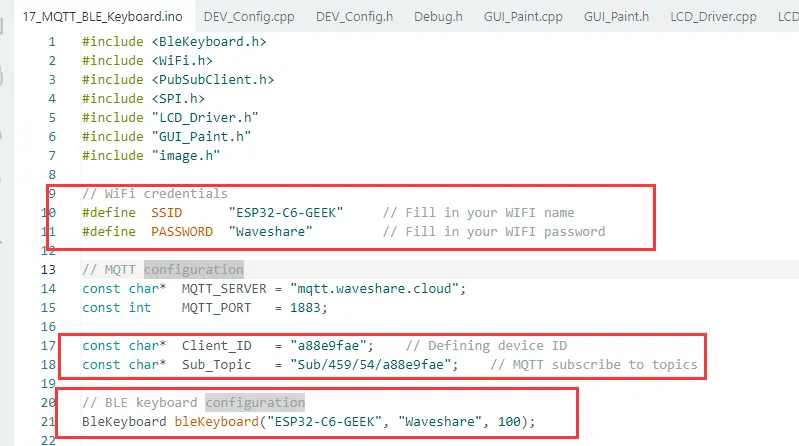
Task: Click the "mqtt.waveshare.cloud" server string
Action: point(374,288)
